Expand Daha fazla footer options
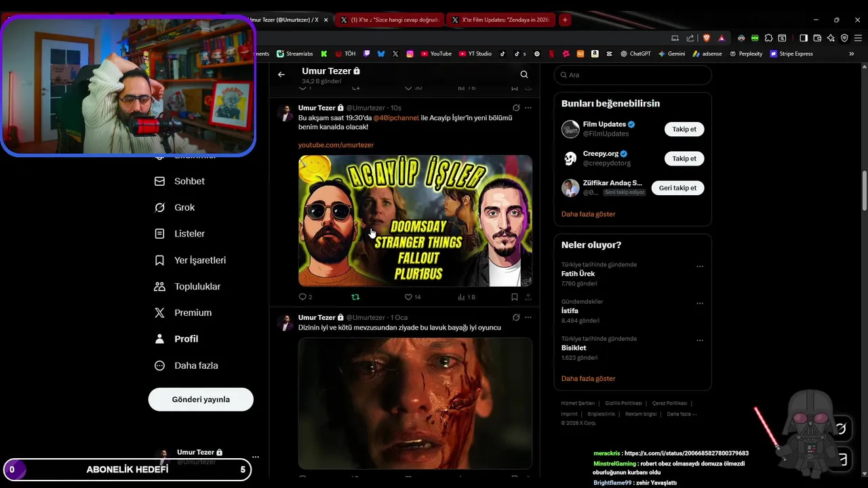Image resolution: width=868 pixels, height=488 pixels. tap(682, 414)
